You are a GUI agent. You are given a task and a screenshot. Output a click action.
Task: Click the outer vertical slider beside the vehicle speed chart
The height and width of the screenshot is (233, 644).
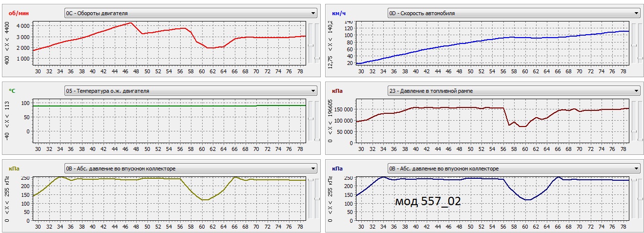[x=640, y=43]
